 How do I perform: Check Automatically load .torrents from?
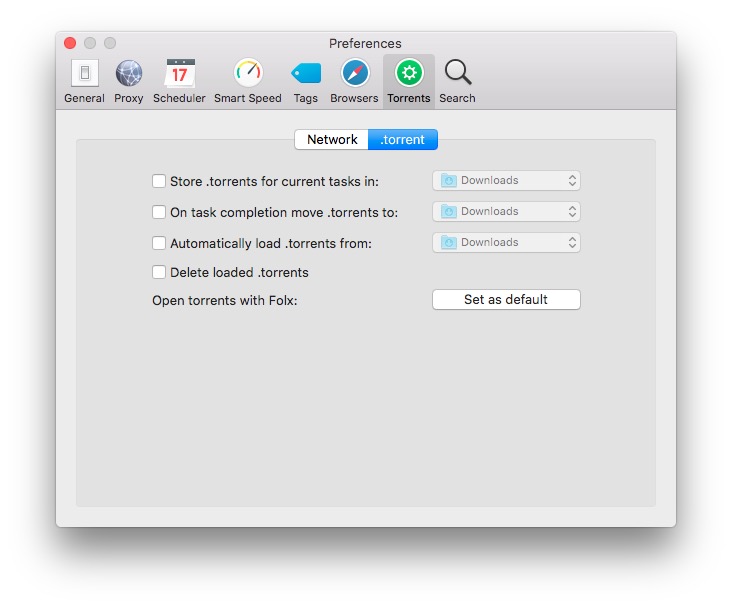coord(159,243)
